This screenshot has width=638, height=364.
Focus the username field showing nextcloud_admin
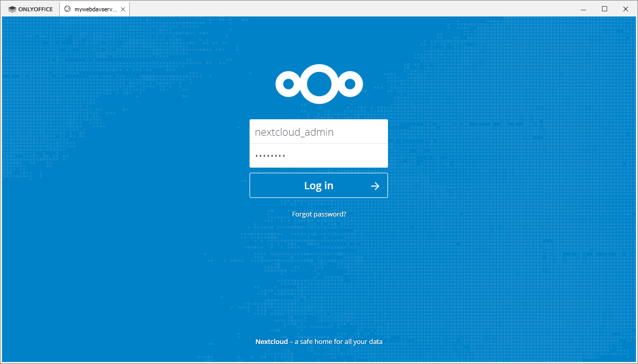click(x=318, y=132)
